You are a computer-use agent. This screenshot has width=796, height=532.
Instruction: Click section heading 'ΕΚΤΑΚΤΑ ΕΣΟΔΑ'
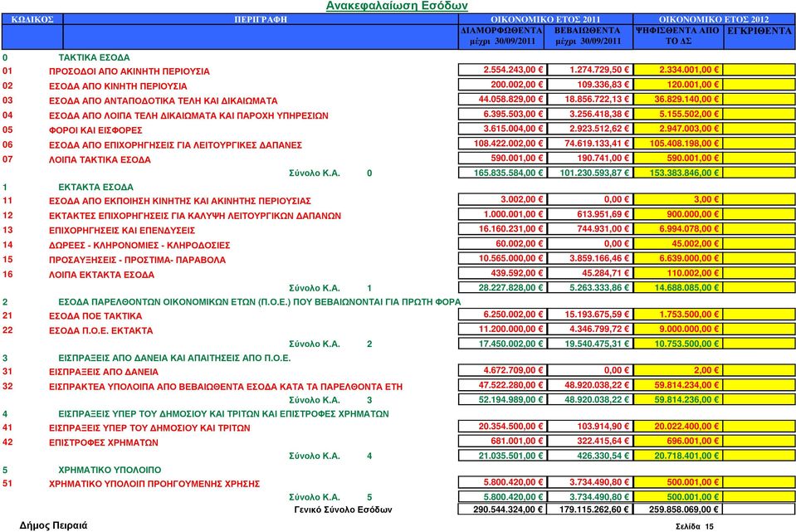(96, 187)
